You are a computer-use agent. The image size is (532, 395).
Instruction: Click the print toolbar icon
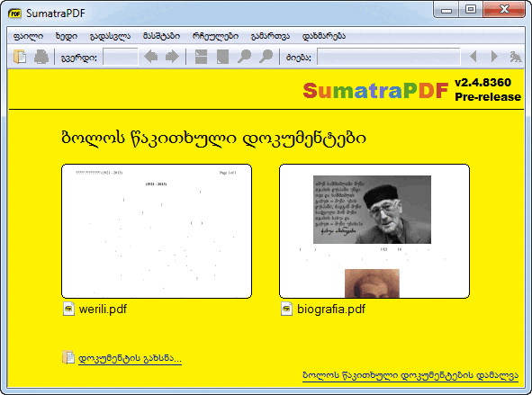click(x=41, y=57)
